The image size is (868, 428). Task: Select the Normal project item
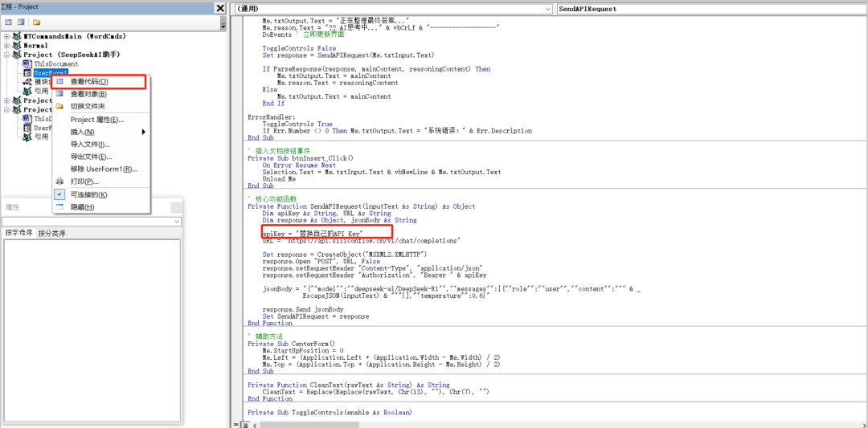coord(36,45)
